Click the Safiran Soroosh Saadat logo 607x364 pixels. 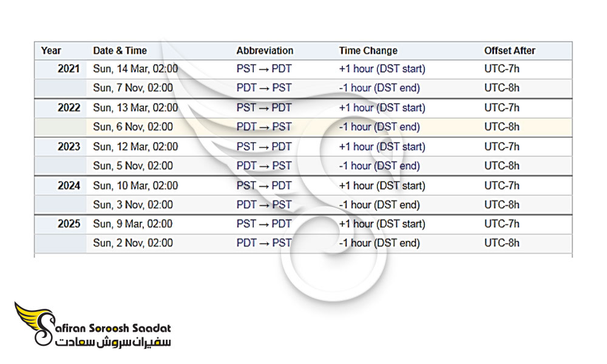pyautogui.click(x=92, y=325)
